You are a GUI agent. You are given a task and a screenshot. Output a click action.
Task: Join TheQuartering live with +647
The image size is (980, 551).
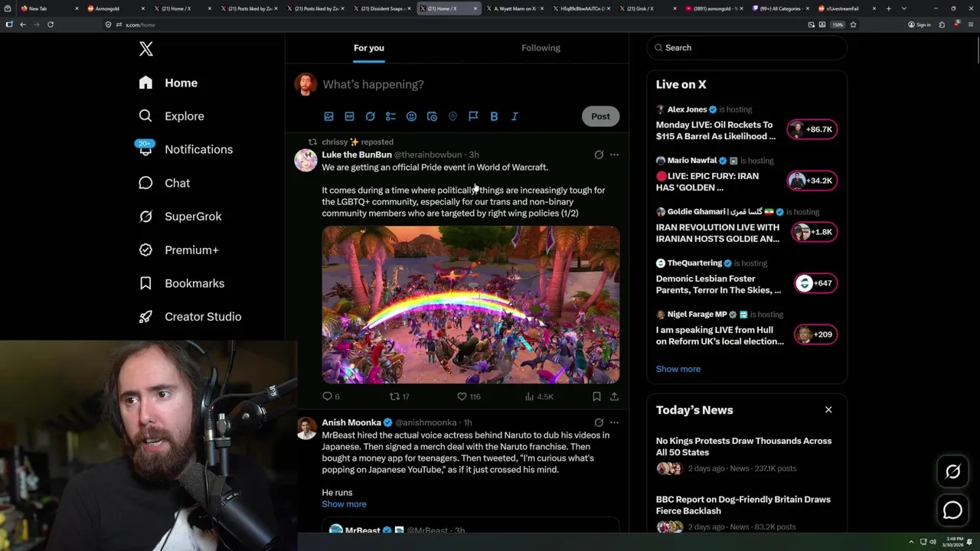(x=815, y=283)
